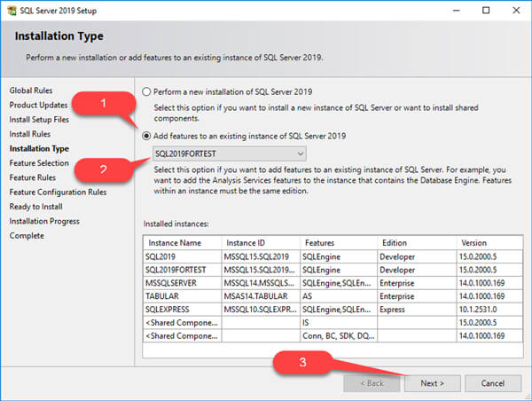
Task: Click Enterprise edition cell in MSSQLSERVER row
Action: pos(417,283)
